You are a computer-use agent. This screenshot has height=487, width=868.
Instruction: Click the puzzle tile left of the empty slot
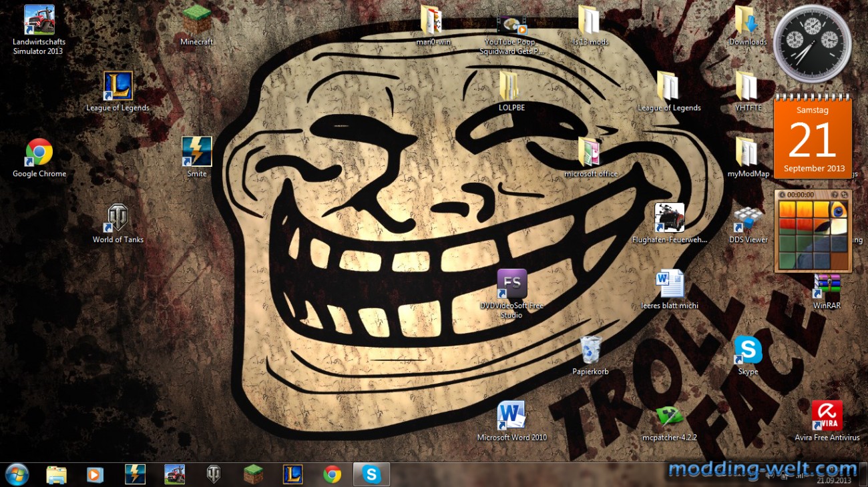(x=821, y=260)
